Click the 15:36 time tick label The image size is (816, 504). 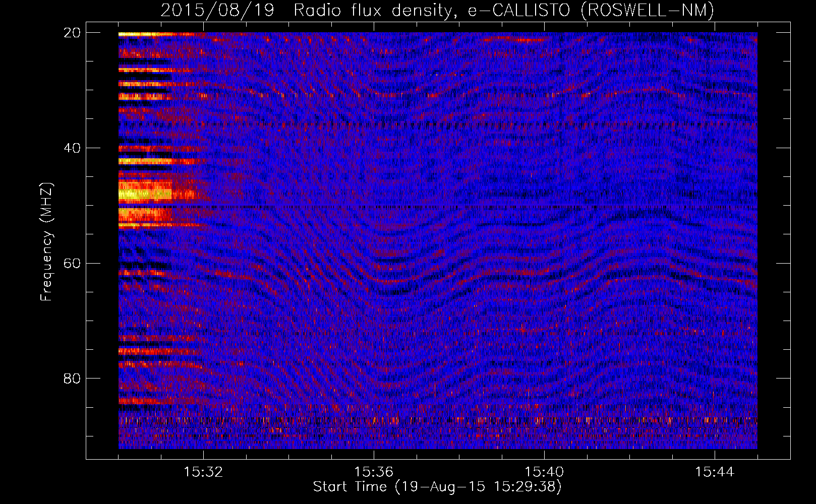click(x=374, y=472)
